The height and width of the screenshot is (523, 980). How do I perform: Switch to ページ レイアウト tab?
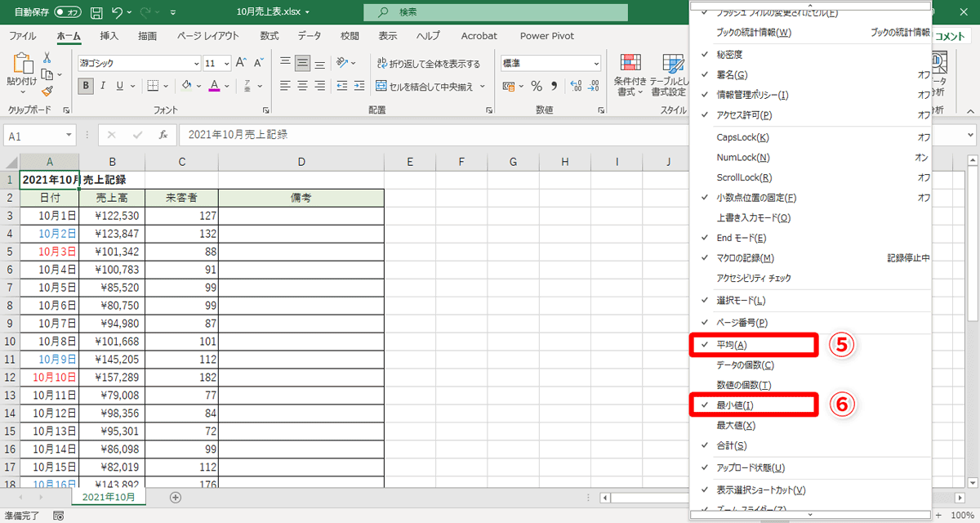click(x=208, y=36)
